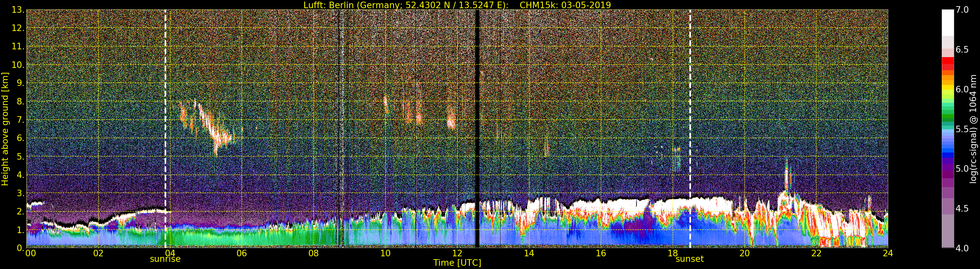Click the '2.' height tick label
Viewport: 980px width, 269px height.
(x=21, y=211)
